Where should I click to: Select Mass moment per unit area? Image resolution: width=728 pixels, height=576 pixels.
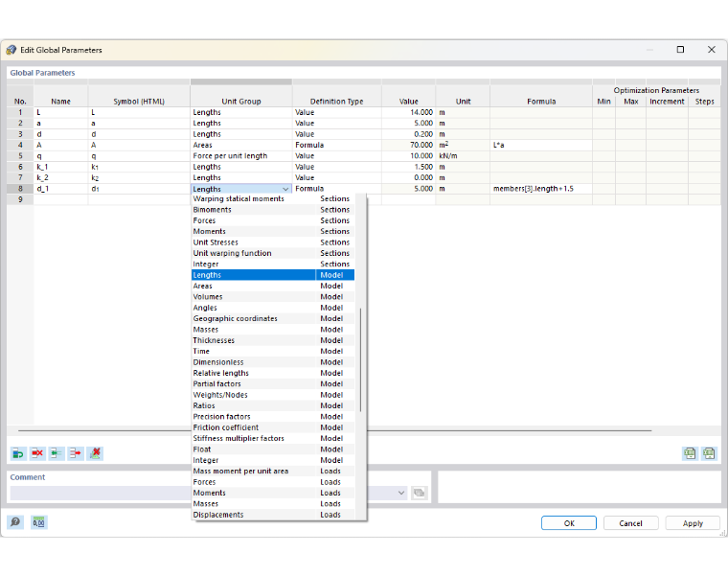click(x=273, y=471)
